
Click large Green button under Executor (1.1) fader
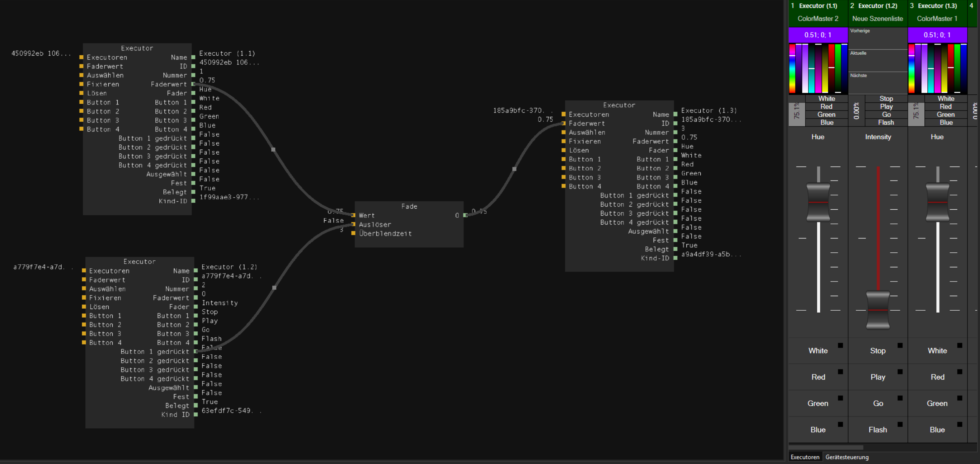pos(818,403)
